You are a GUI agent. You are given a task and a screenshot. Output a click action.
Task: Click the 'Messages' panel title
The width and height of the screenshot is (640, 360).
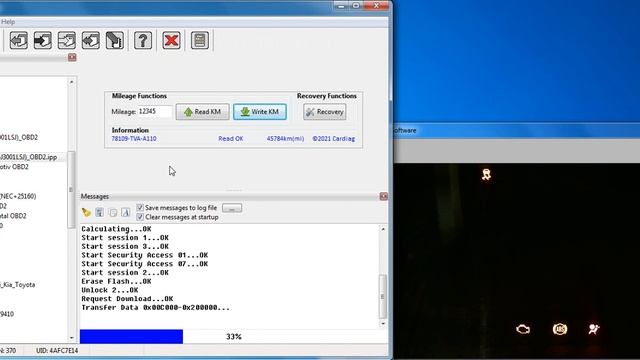click(95, 196)
